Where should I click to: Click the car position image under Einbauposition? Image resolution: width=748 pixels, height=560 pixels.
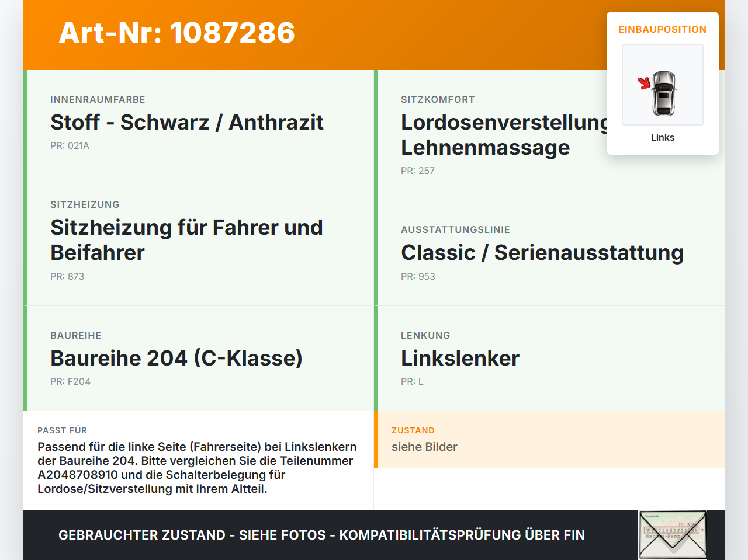point(663,85)
